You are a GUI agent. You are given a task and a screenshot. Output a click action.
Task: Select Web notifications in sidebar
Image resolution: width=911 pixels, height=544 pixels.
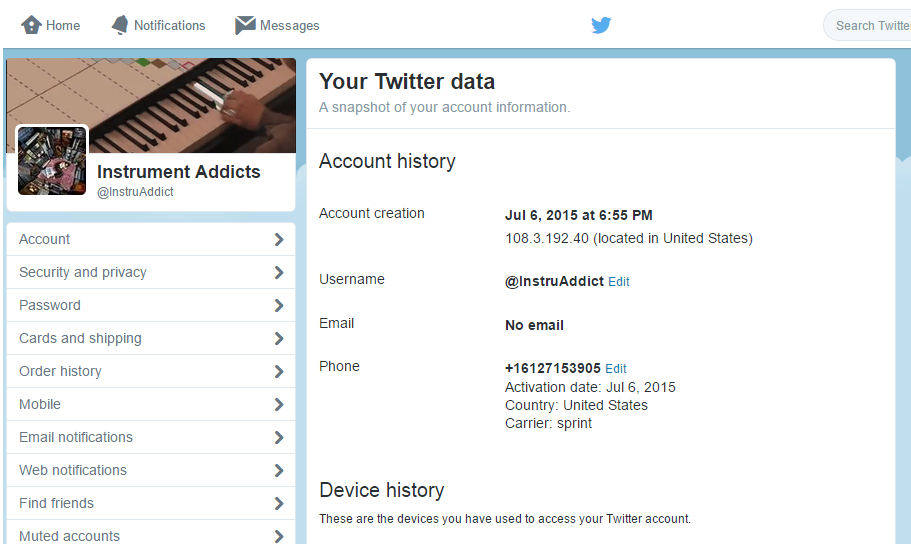151,470
